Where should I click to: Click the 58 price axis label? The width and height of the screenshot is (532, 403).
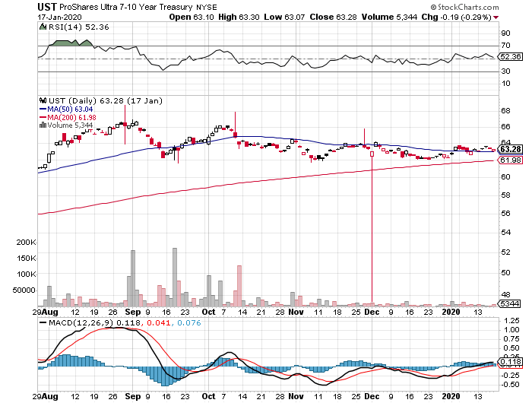click(505, 195)
